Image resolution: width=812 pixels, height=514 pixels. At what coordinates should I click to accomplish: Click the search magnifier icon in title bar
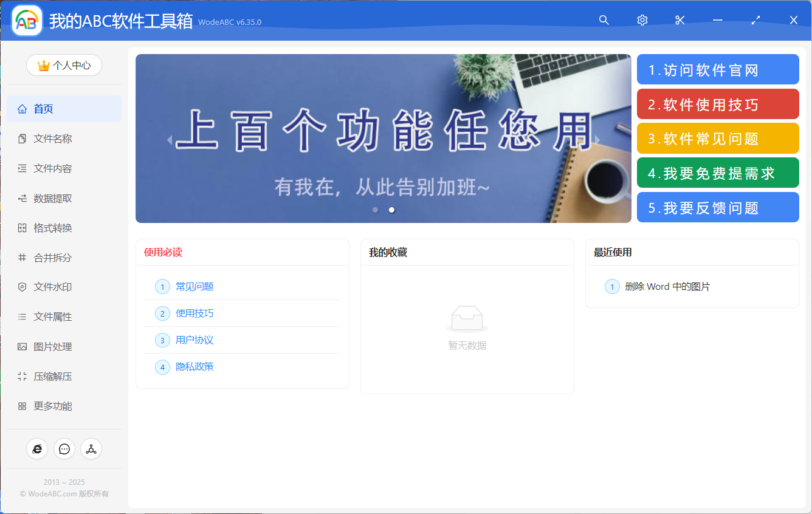[604, 20]
